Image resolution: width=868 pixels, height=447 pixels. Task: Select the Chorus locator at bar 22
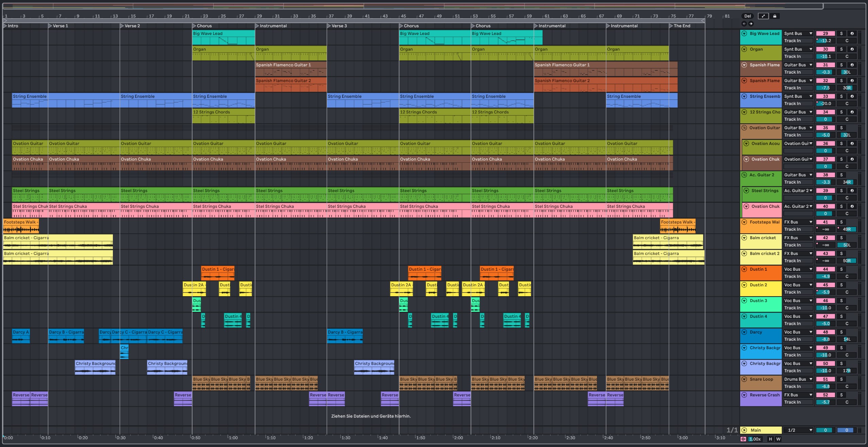coord(194,26)
